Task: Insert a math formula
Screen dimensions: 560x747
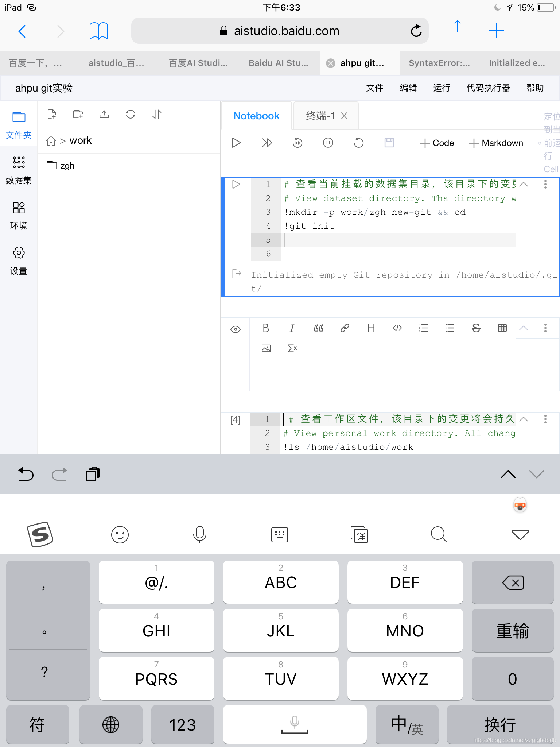Action: (292, 348)
